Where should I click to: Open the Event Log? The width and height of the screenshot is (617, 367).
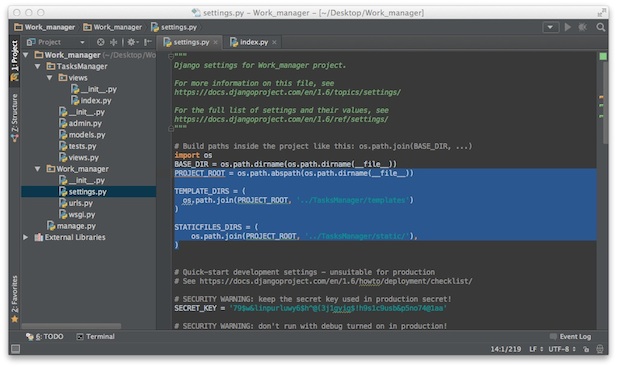(570, 336)
